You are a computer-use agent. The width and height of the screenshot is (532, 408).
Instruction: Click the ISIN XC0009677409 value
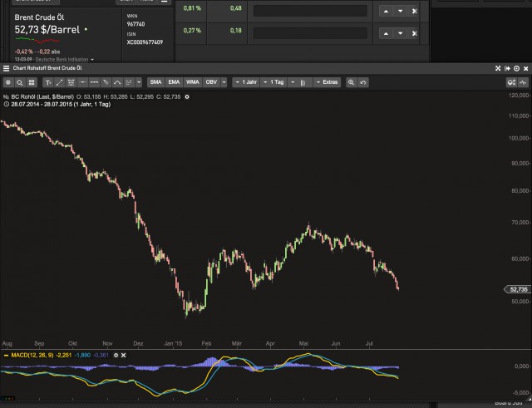(145, 42)
